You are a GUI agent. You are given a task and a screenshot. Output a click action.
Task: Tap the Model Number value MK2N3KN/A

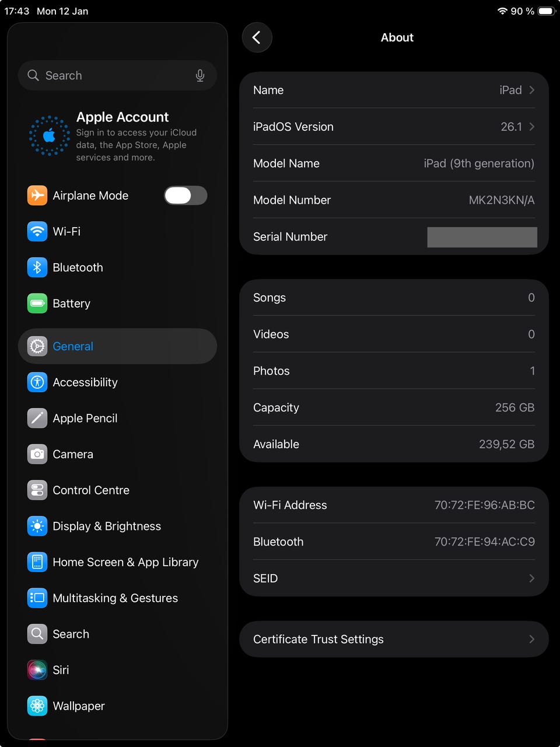click(502, 200)
